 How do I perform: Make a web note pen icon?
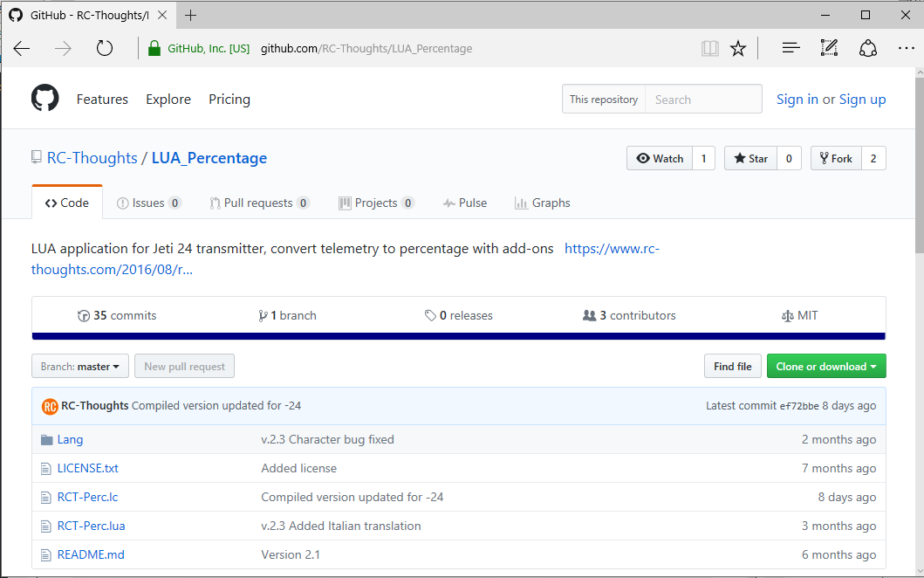tap(829, 48)
